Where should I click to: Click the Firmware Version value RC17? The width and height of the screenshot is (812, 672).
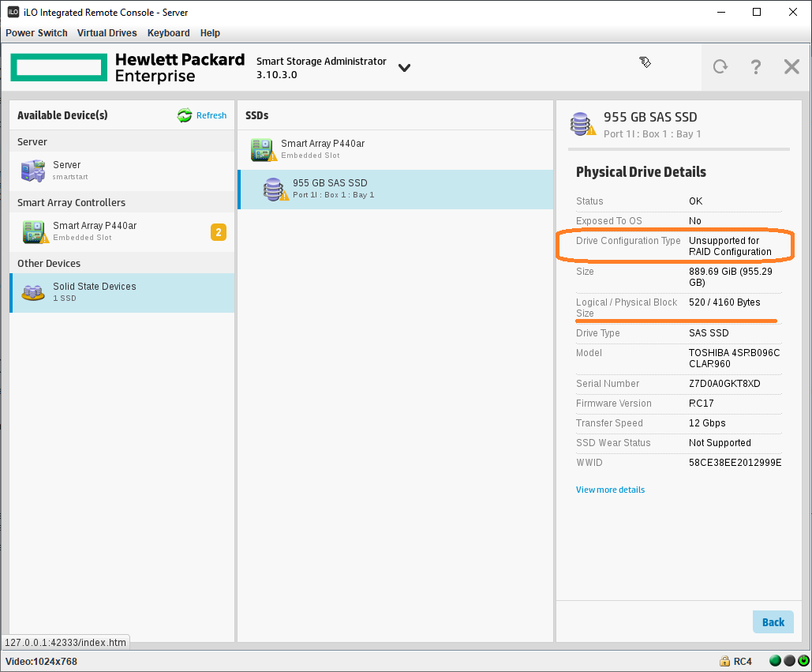[x=702, y=403]
